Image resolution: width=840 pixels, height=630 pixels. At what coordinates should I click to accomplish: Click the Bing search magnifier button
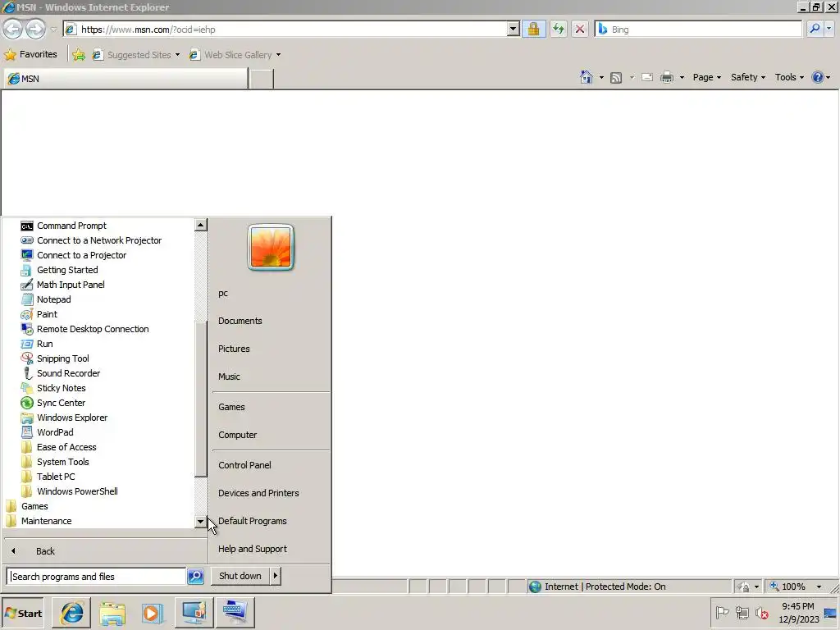[815, 29]
